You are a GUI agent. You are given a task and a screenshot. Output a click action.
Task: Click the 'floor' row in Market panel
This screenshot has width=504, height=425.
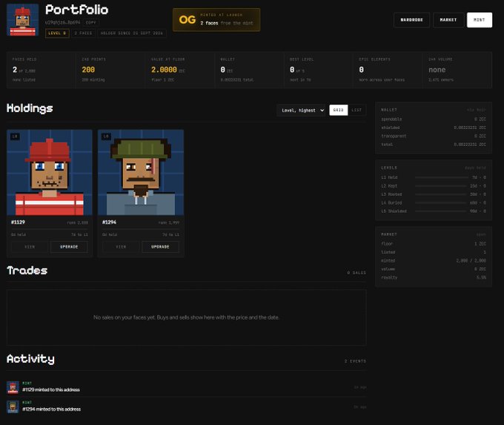(x=434, y=244)
